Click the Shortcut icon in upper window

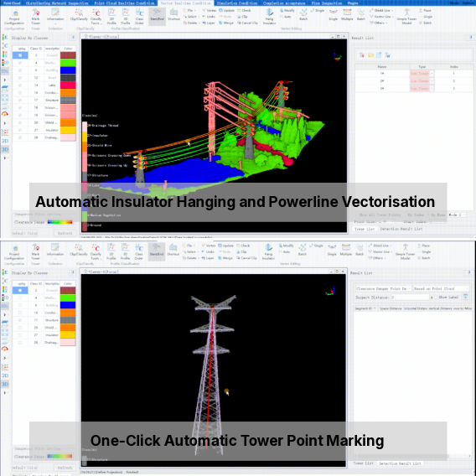coord(173,15)
